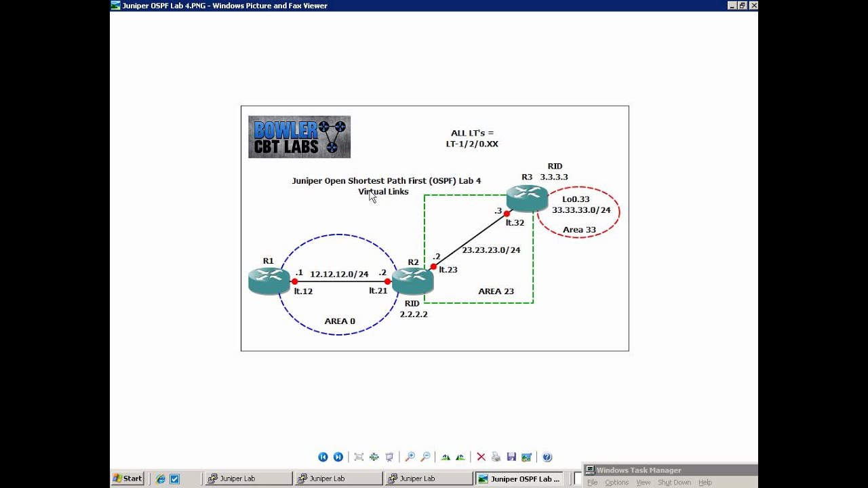Click the '12.12.12.0/24' subnet text

(339, 274)
